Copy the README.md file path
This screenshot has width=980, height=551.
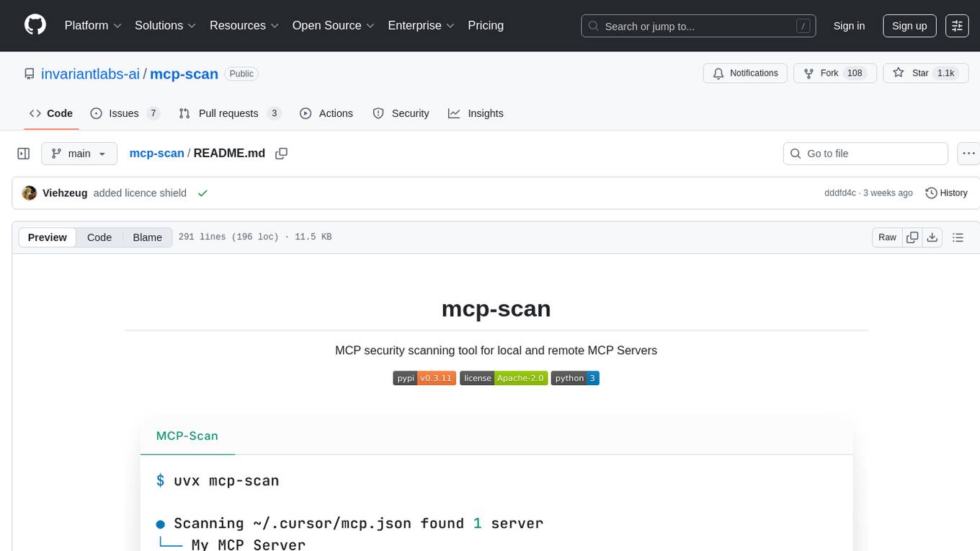[282, 153]
